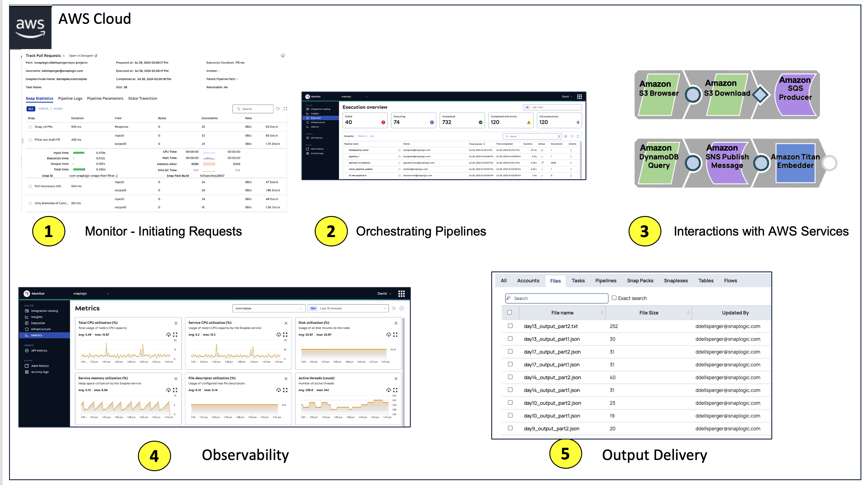Click the file Search input field
868x485 pixels.
[556, 298]
